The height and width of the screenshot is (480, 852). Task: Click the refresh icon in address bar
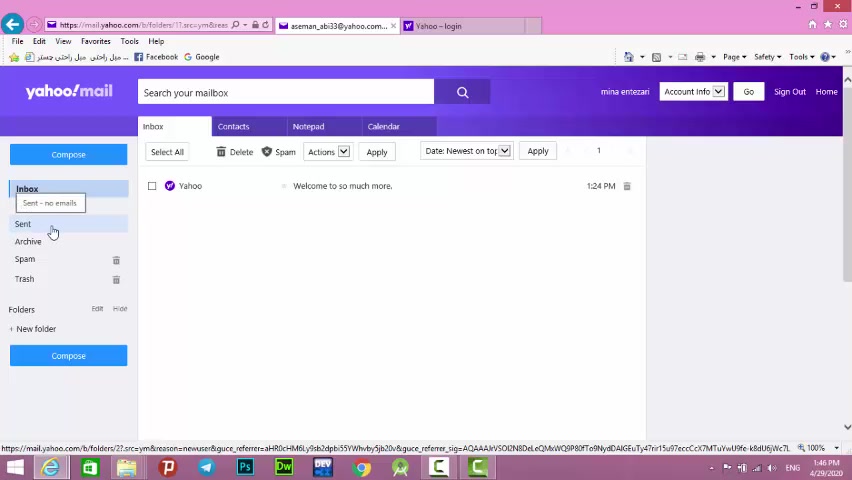[x=266, y=24]
